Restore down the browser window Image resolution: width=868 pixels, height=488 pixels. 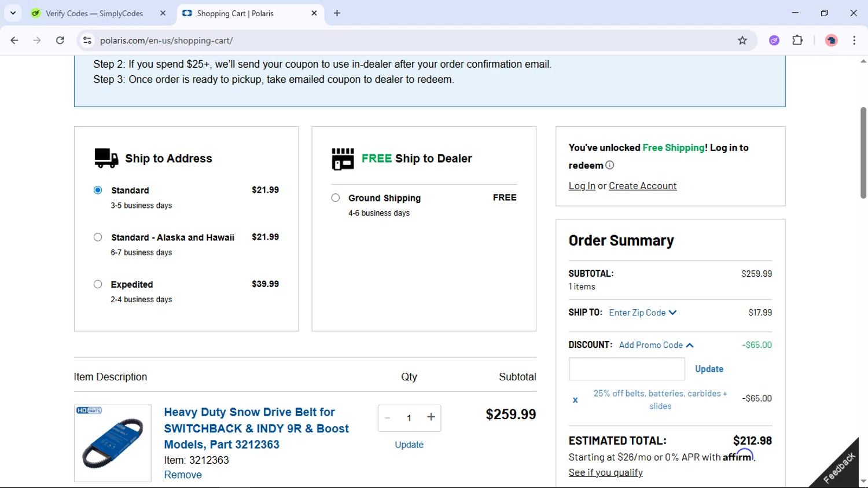click(x=824, y=13)
